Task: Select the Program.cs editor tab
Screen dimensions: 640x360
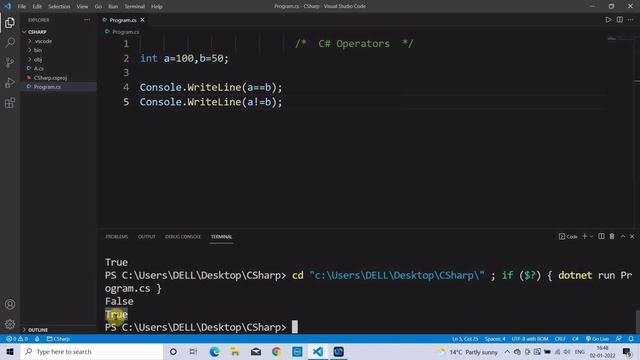Action: [122, 20]
